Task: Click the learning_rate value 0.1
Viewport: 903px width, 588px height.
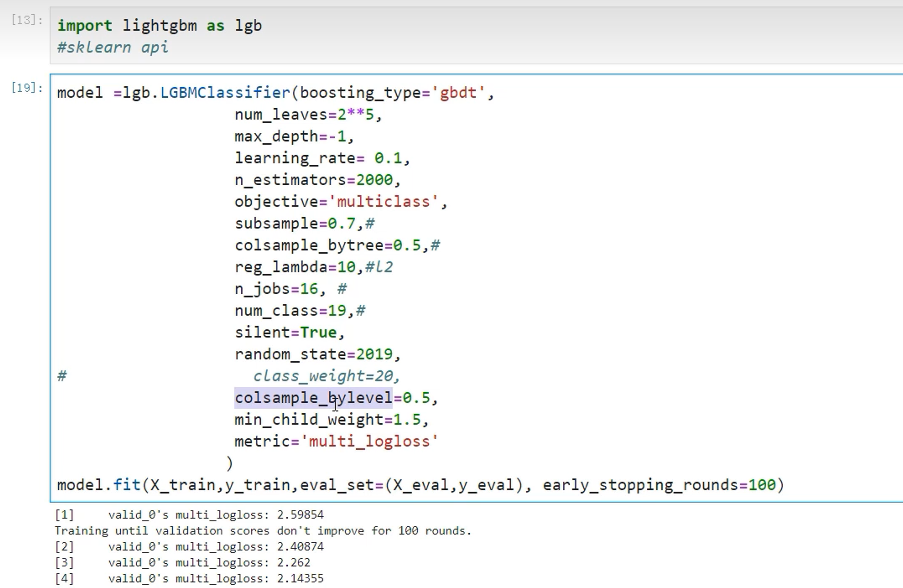Action: (388, 158)
